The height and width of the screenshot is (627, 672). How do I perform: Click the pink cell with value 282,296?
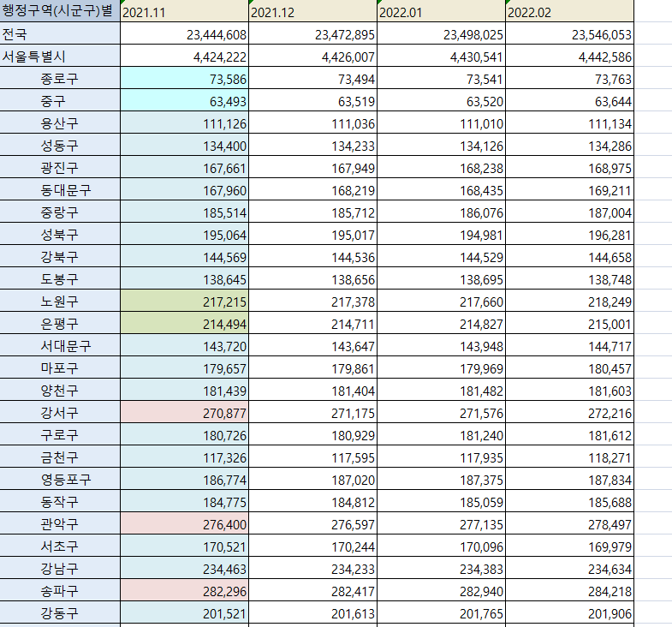(x=184, y=590)
